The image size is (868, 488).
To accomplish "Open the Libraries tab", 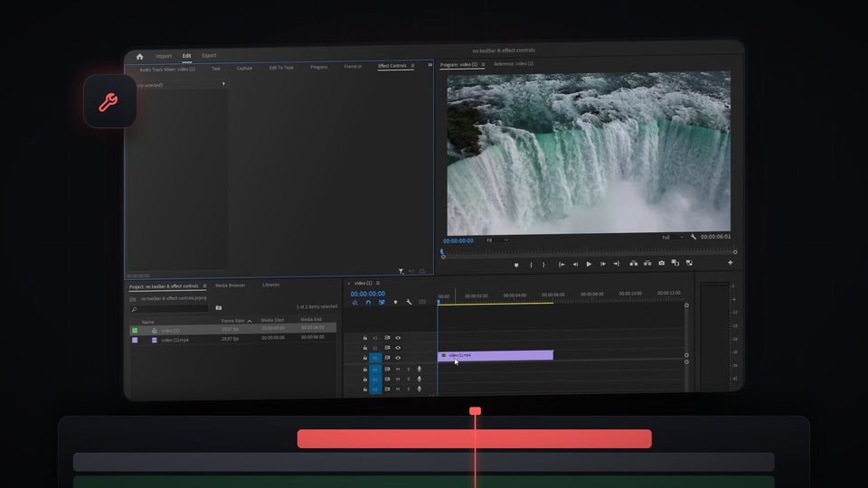I will tap(270, 285).
